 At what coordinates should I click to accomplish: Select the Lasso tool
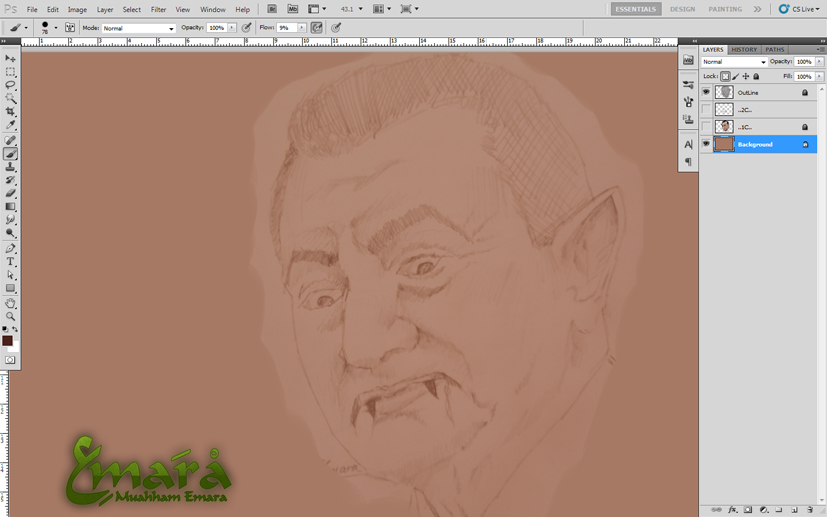[x=10, y=85]
